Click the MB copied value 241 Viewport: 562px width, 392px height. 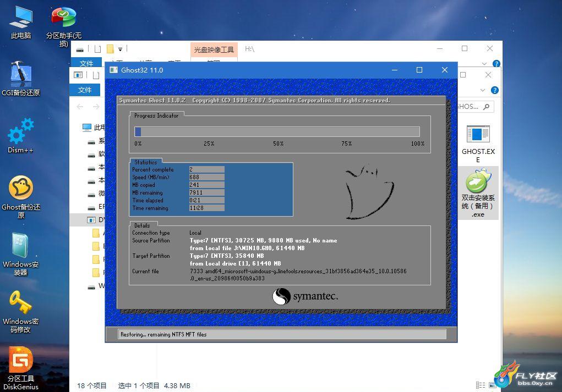pos(207,185)
